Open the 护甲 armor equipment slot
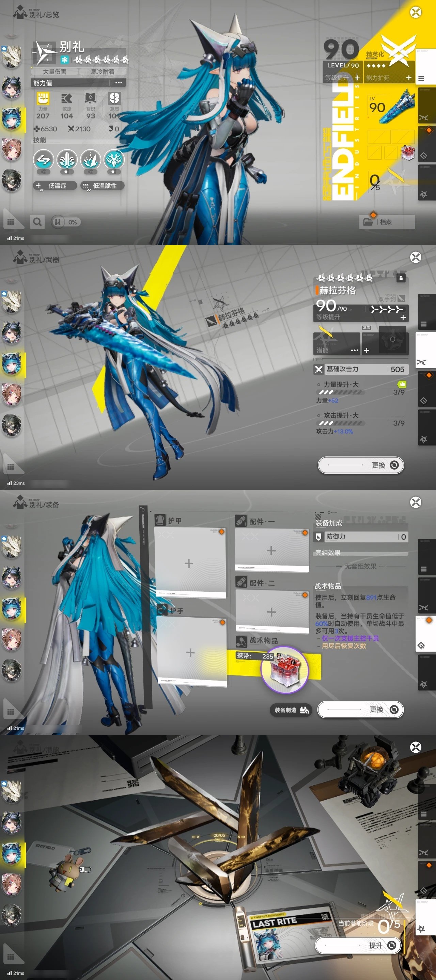Viewport: 436px width, 980px height. (x=189, y=563)
